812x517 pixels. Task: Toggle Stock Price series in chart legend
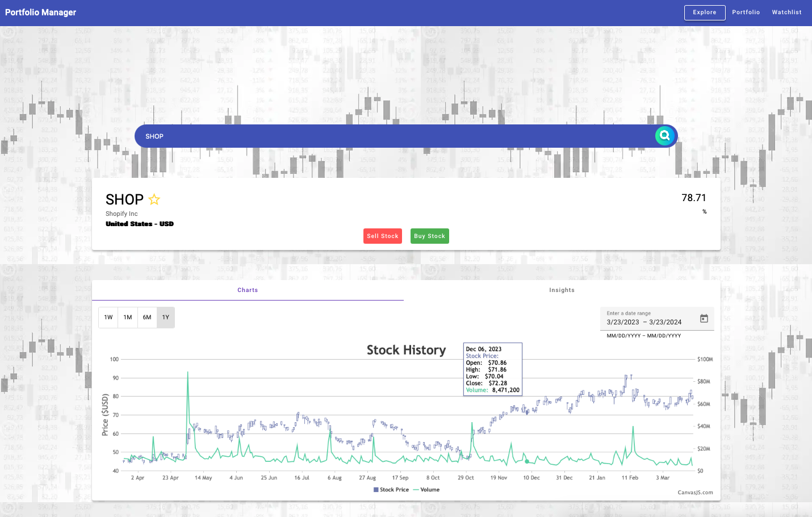(391, 490)
